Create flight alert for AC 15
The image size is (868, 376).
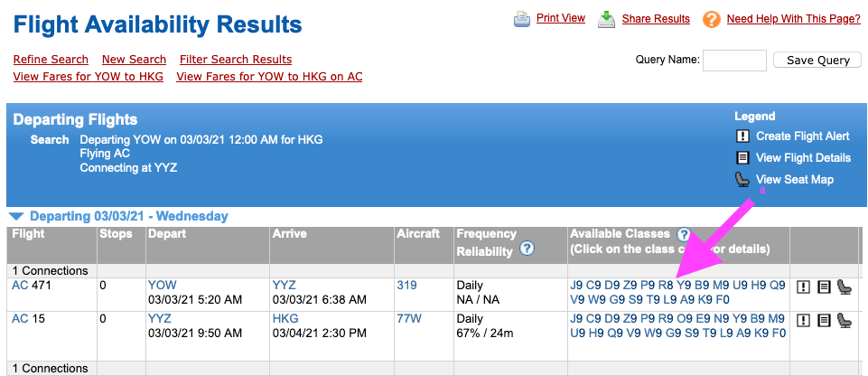click(x=803, y=320)
